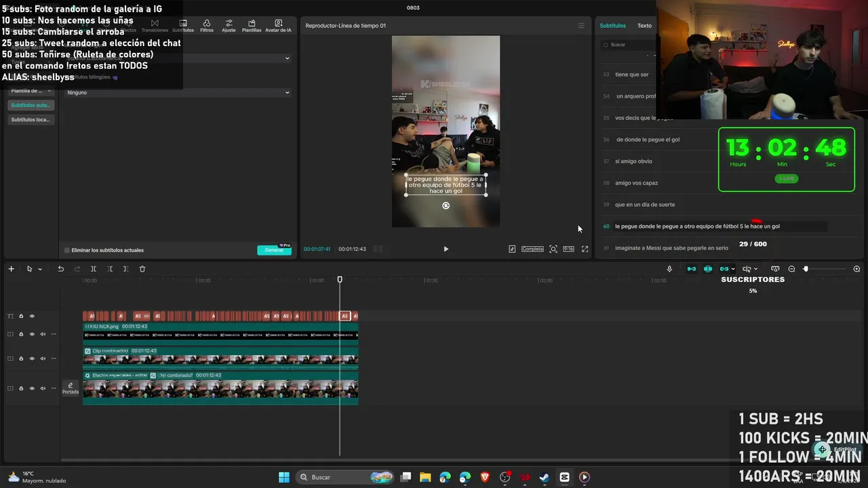
Task: Hide the Clip combinado middle track
Action: (x=32, y=359)
